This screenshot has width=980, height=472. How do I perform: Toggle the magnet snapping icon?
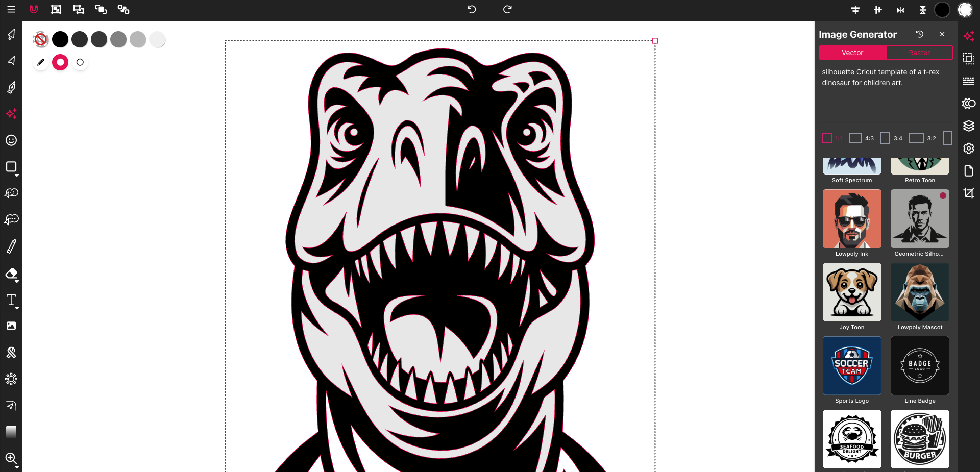(34, 9)
